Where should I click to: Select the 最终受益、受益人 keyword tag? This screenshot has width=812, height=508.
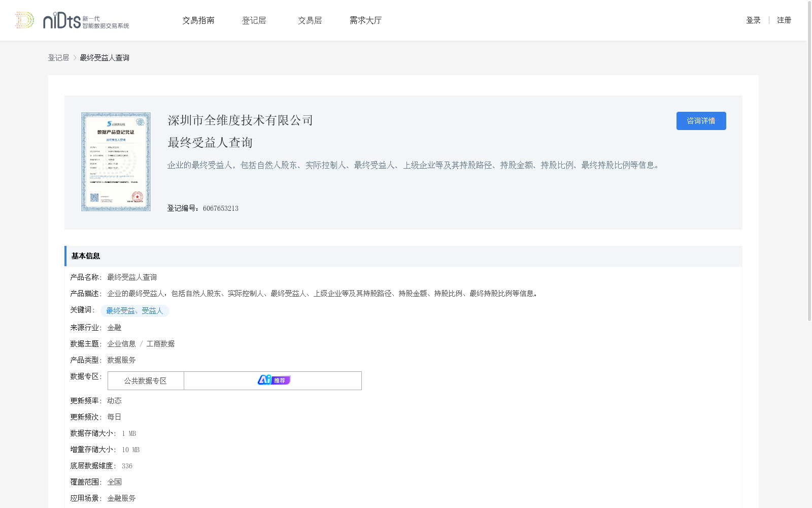pos(135,310)
